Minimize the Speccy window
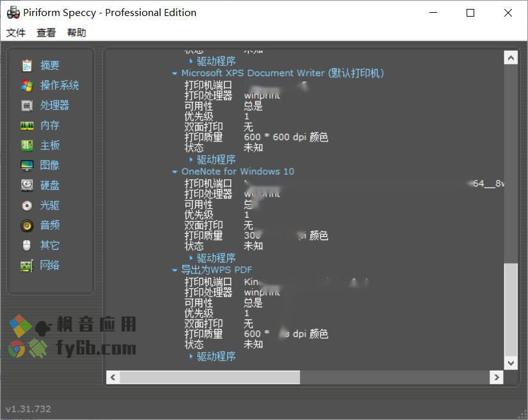The height and width of the screenshot is (420, 528). [x=433, y=13]
